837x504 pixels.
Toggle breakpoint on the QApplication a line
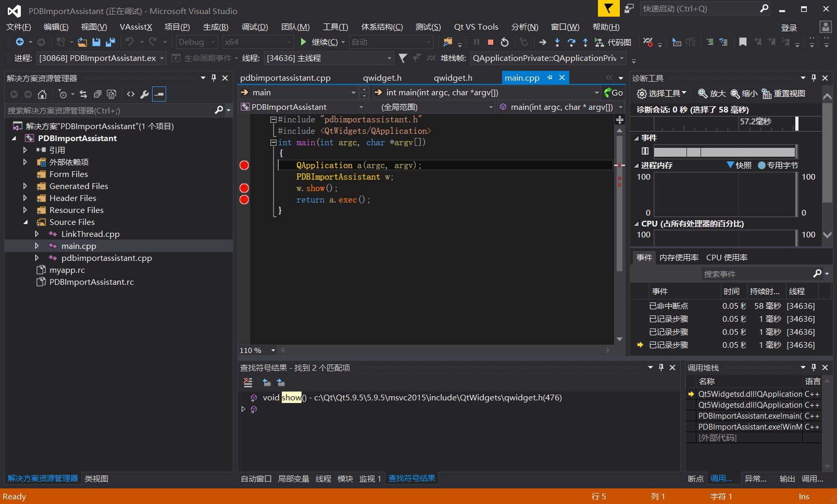click(x=244, y=165)
